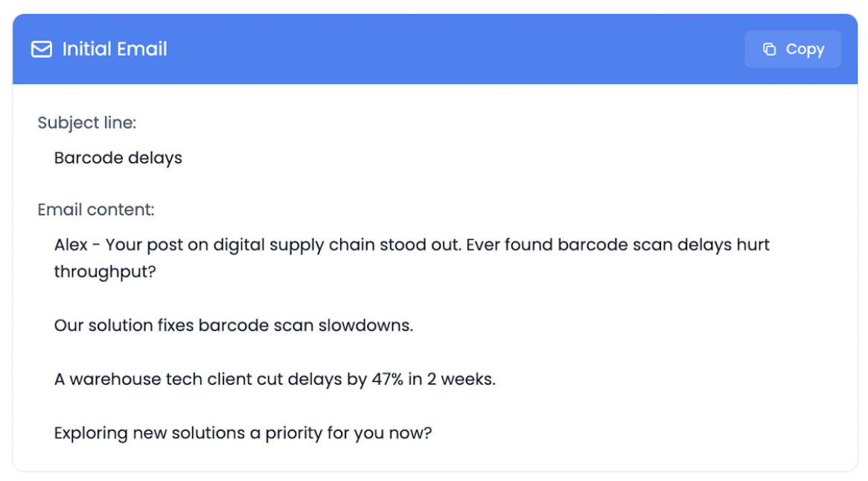Viewport: 868px width, 481px height.
Task: Copy the initial email using Copy button
Action: point(792,49)
